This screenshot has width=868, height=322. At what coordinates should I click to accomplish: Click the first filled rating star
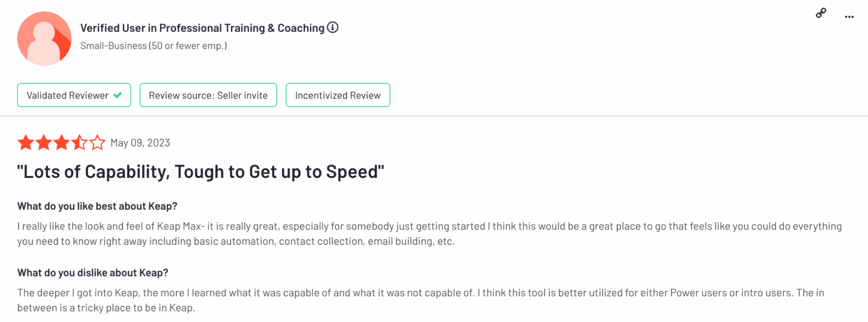point(26,142)
